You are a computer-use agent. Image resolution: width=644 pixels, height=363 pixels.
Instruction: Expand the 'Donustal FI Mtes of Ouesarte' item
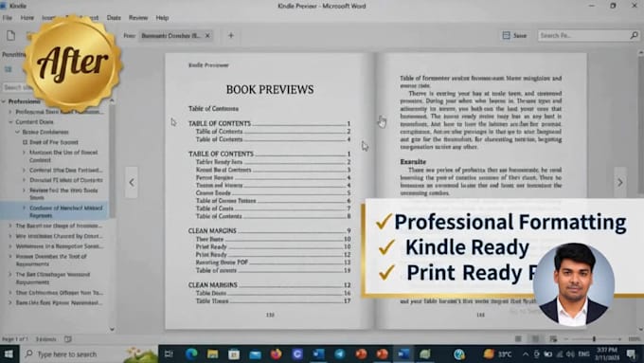(25, 180)
